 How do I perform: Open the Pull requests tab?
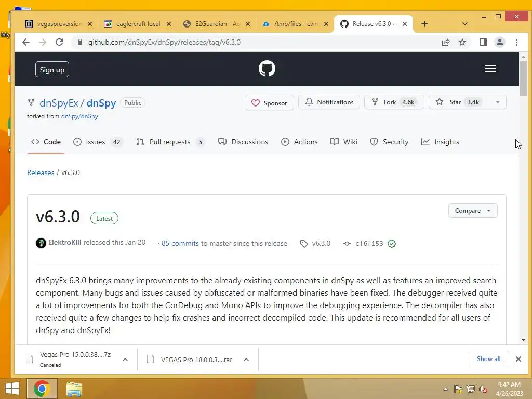coord(171,142)
